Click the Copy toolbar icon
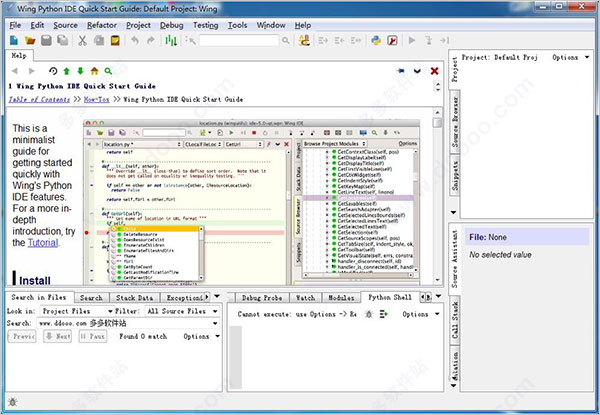 pos(99,40)
